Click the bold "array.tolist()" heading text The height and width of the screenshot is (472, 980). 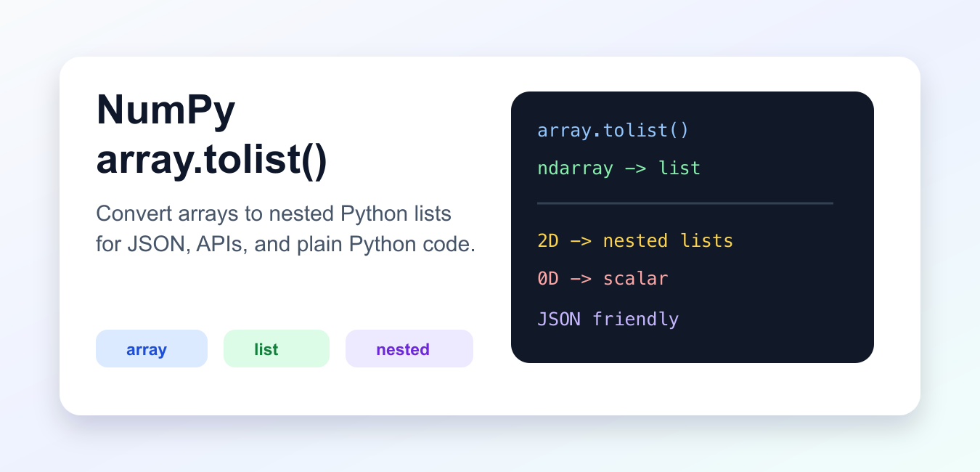tap(212, 160)
